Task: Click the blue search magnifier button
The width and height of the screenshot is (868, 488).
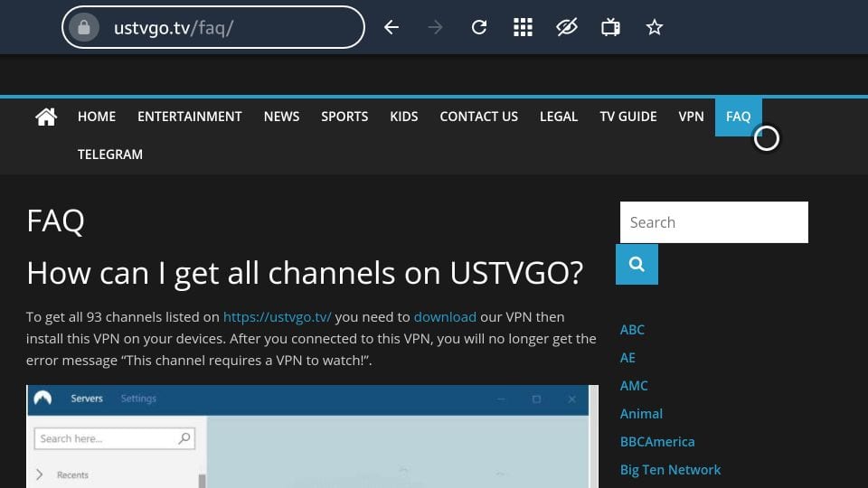Action: point(637,265)
